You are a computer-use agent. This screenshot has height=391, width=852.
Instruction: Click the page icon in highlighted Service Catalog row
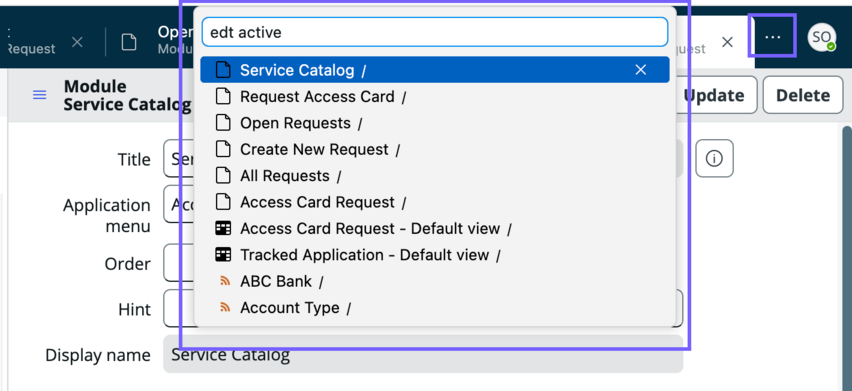223,70
